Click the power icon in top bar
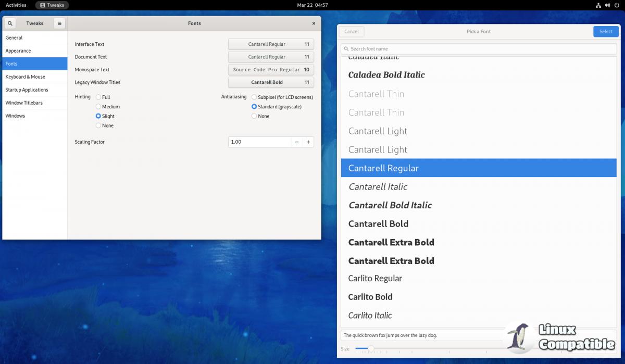Viewport: 625px width, 364px height. click(x=617, y=5)
